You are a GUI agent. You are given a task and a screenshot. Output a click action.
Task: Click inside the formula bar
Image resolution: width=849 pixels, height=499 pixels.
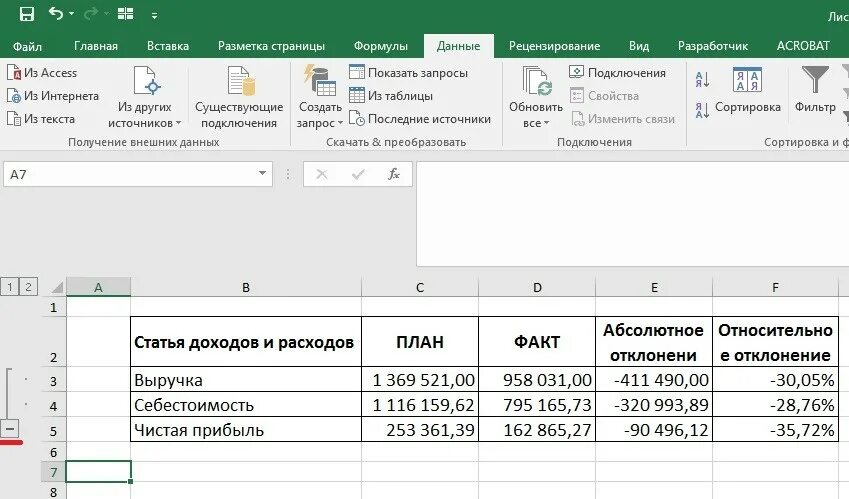[632, 213]
